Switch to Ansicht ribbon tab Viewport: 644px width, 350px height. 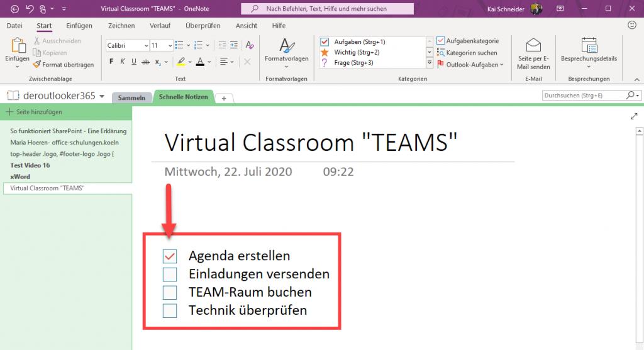pos(247,25)
